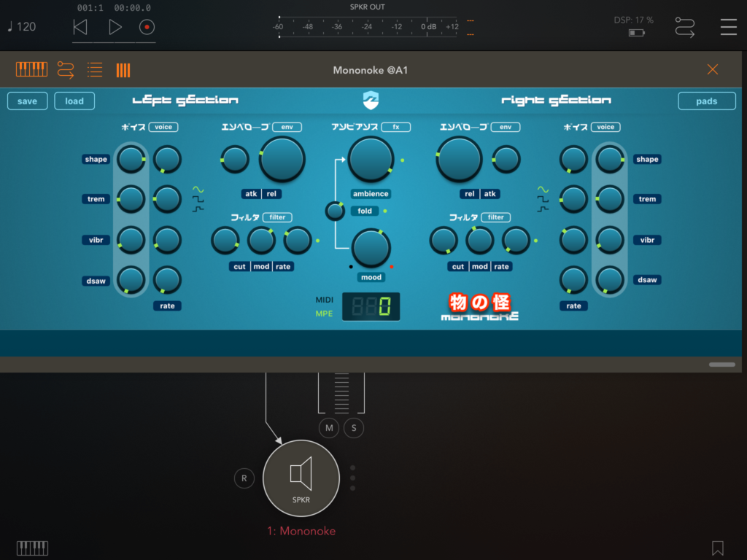747x560 pixels.
Task: Select square waveform in the left section
Action: [x=198, y=199]
